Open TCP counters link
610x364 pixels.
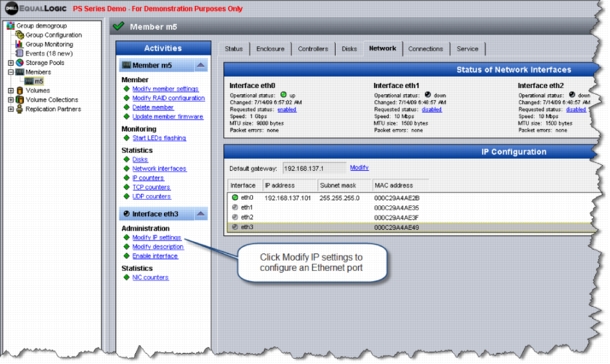click(151, 187)
